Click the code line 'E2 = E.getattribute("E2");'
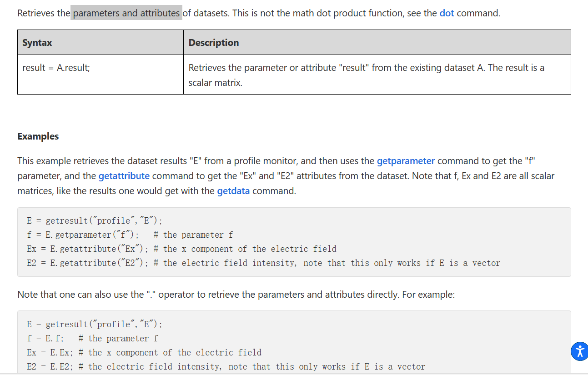Viewport: 588px width, 375px height. tap(87, 263)
